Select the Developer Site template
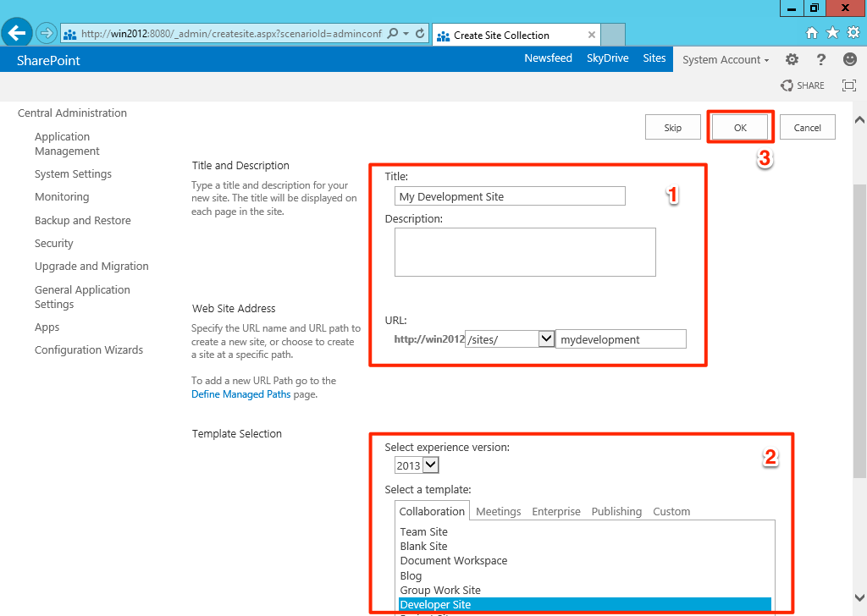Image resolution: width=867 pixels, height=616 pixels. point(584,604)
